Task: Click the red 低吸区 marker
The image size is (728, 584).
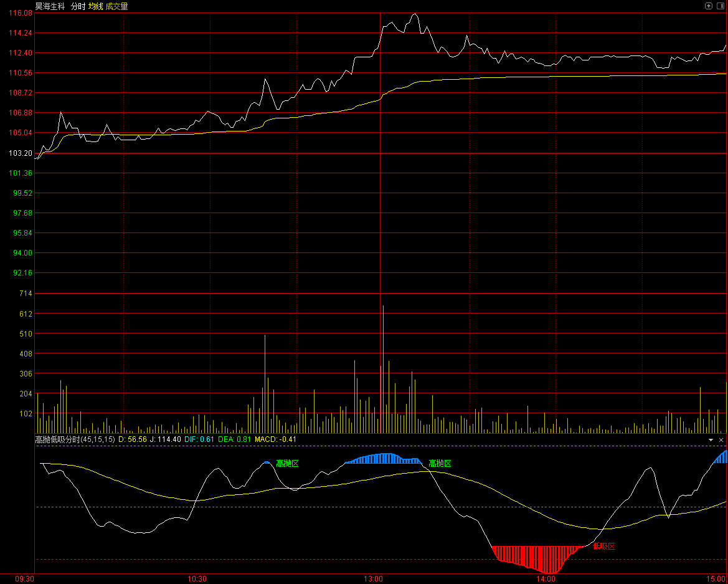Action: (x=603, y=547)
